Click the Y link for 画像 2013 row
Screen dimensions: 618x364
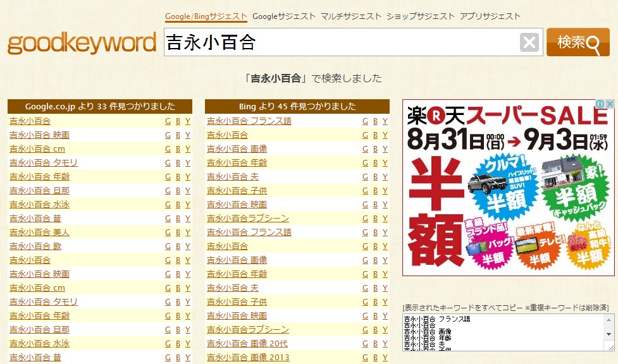click(385, 357)
